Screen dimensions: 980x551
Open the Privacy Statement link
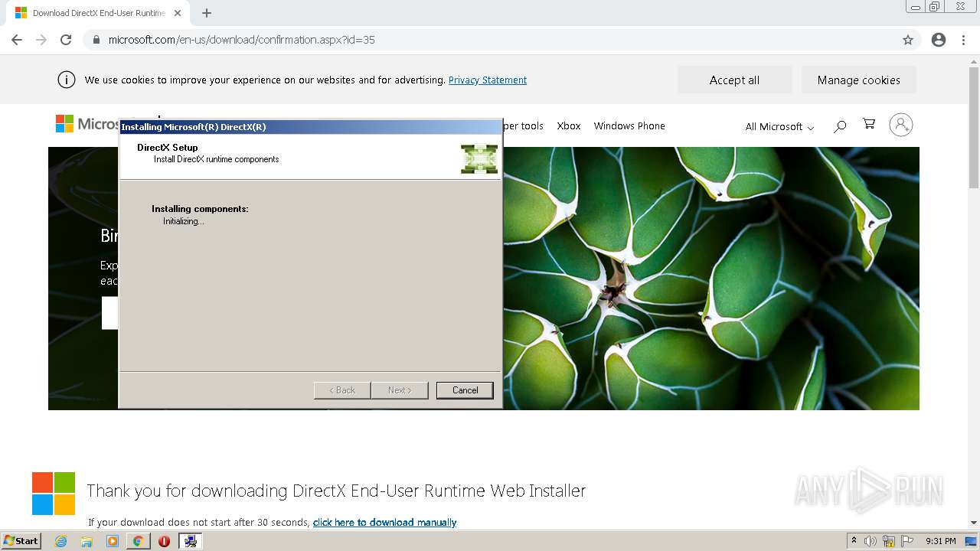pos(488,80)
